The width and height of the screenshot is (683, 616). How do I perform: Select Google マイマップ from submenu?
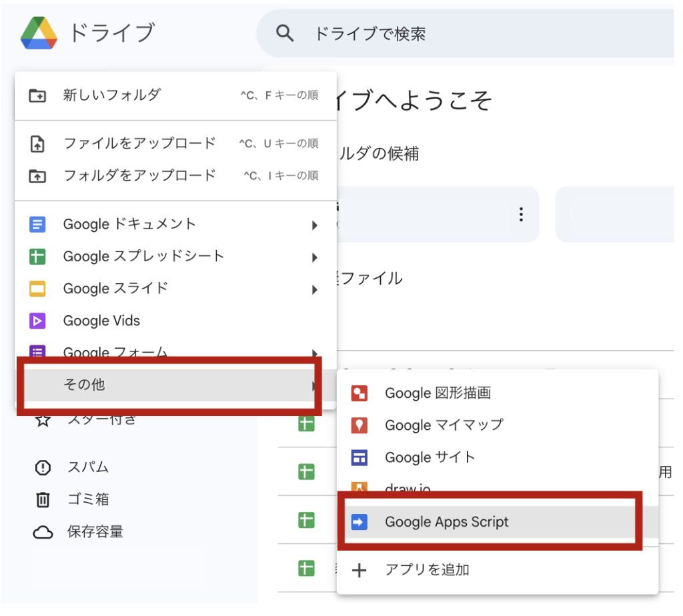tap(498, 425)
